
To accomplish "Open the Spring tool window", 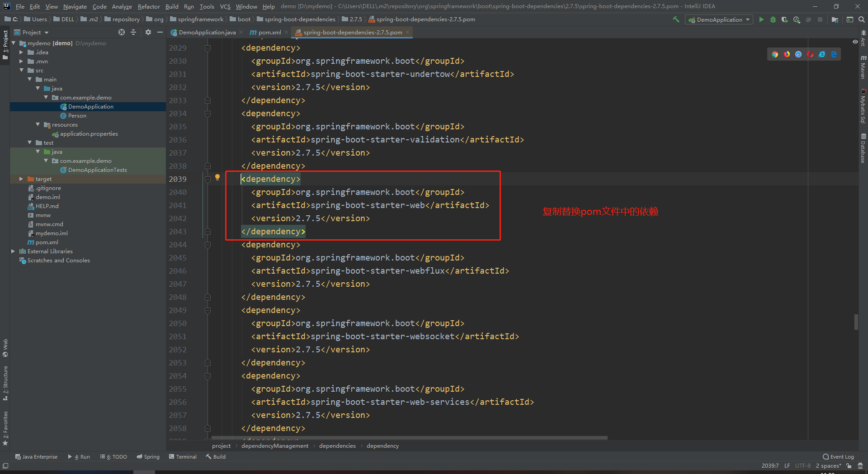I will tap(148, 457).
